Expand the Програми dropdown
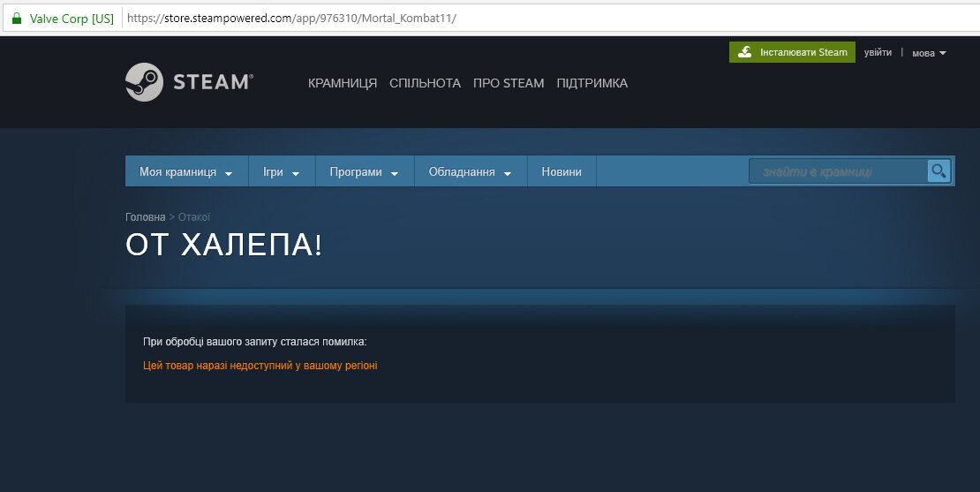980x492 pixels. pyautogui.click(x=365, y=172)
